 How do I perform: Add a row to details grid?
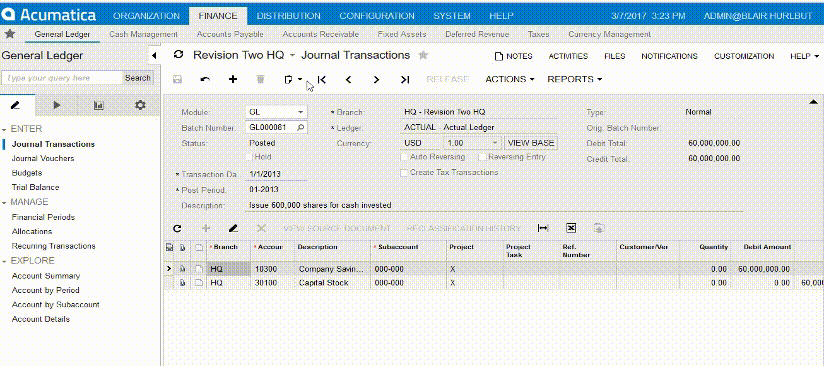[x=206, y=228]
